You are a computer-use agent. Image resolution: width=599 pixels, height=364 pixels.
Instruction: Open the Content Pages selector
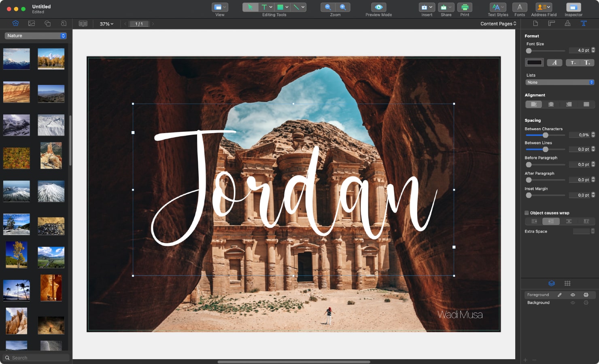(498, 23)
